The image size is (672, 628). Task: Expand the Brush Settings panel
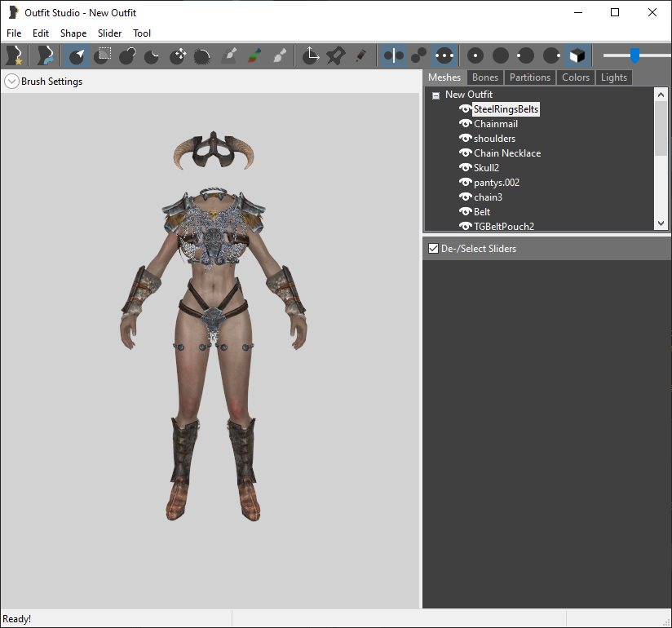[x=11, y=81]
